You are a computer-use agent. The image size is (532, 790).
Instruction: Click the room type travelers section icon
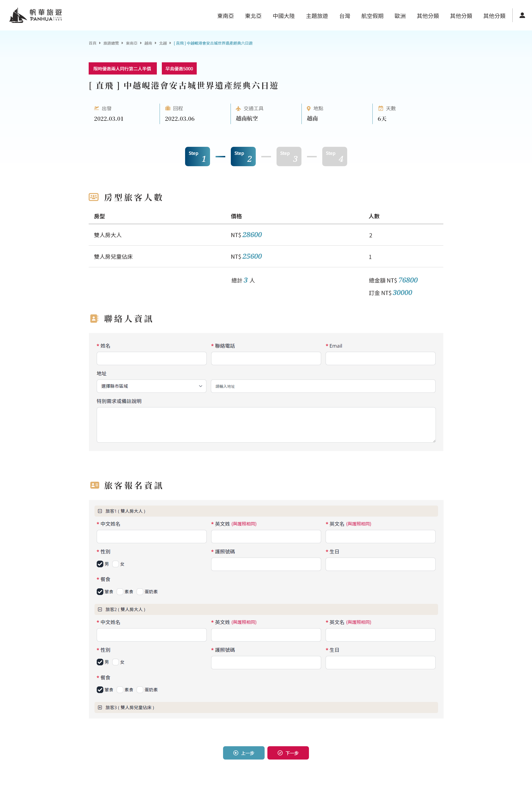[x=94, y=197]
